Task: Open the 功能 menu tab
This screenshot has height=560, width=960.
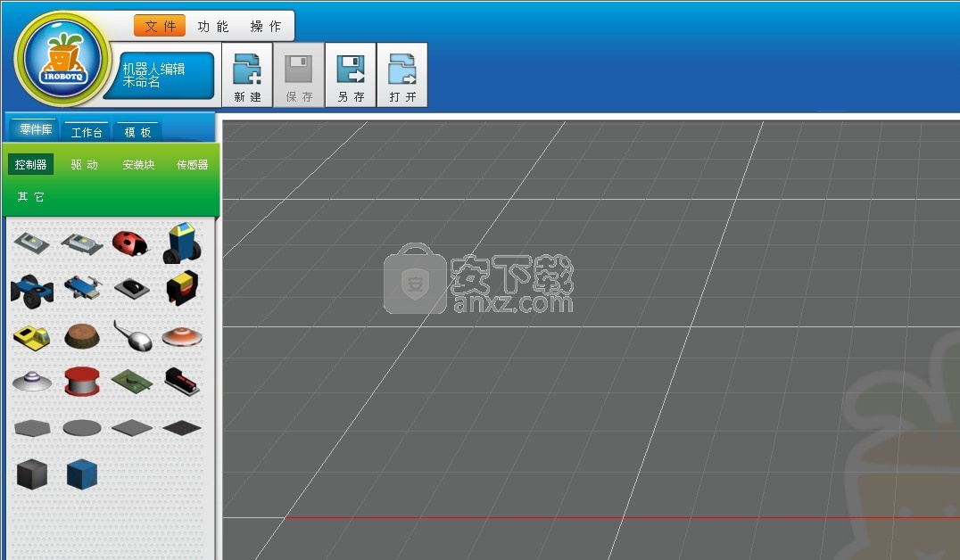Action: (213, 27)
